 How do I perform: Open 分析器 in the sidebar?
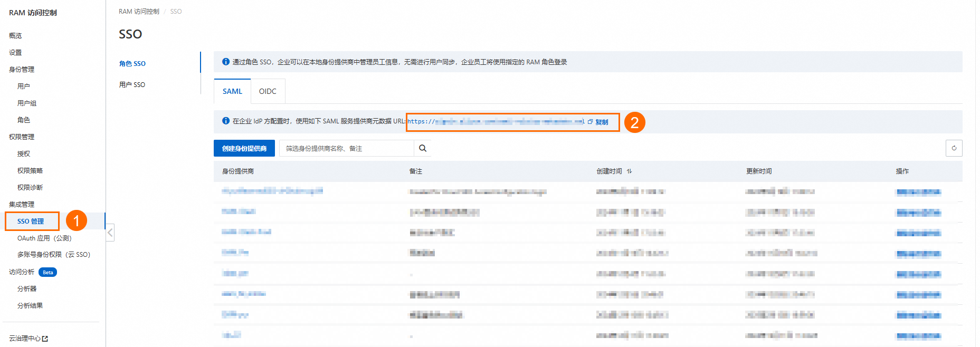point(27,289)
